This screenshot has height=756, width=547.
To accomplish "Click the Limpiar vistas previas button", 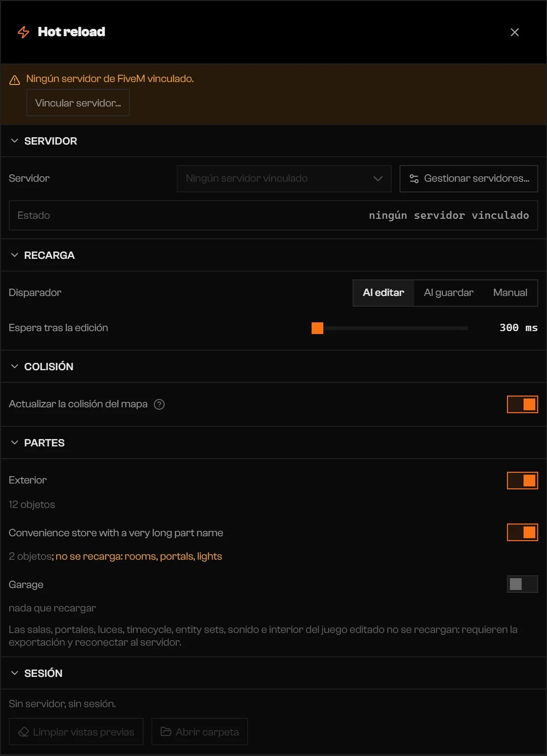I will pos(76,732).
